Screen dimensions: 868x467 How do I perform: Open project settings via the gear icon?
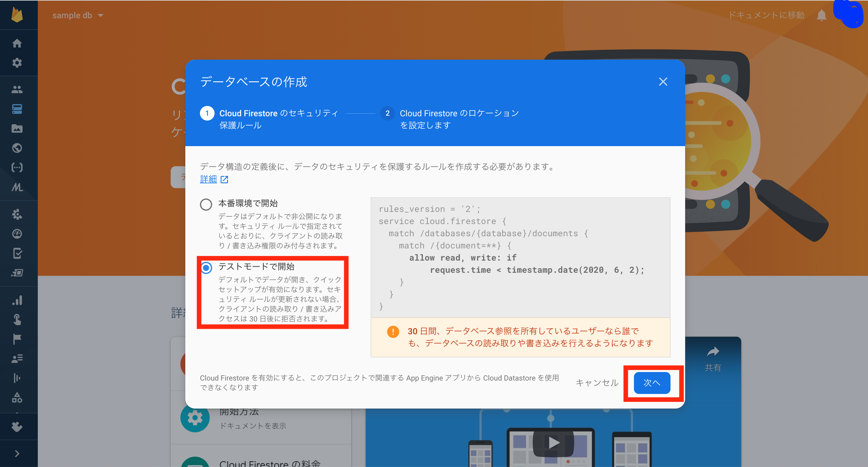tap(17, 63)
